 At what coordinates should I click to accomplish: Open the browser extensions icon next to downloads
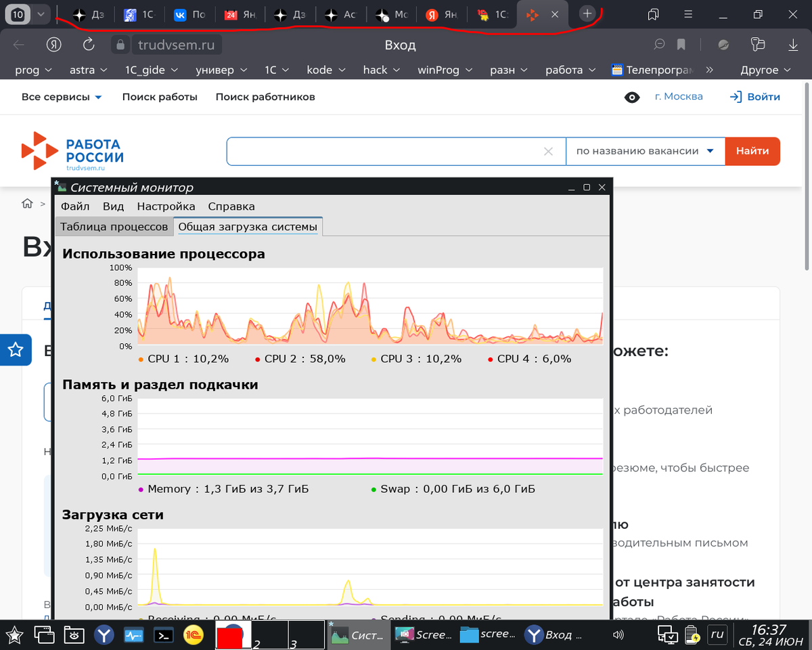758,45
